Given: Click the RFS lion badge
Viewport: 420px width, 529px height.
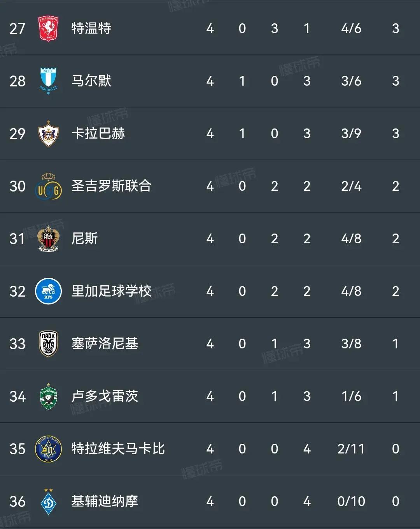Looking at the screenshot, I should [48, 291].
